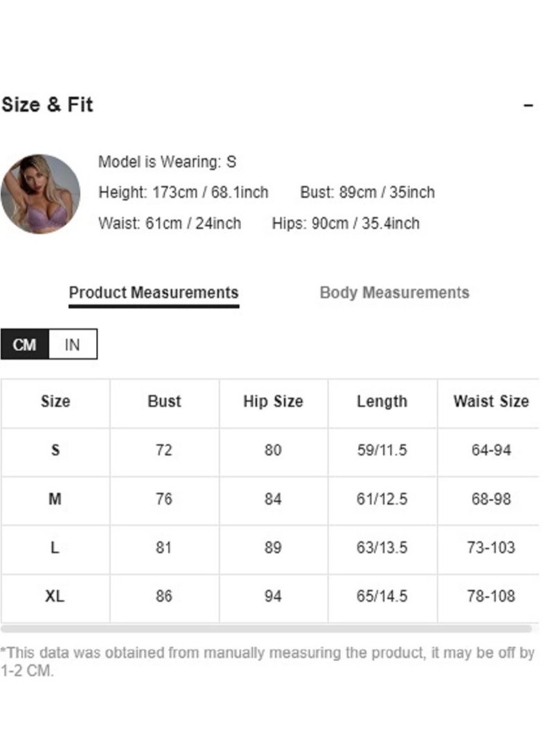Click the Model is Wearing: S text
Image resolution: width=554 pixels, height=756 pixels.
pyautogui.click(x=168, y=162)
